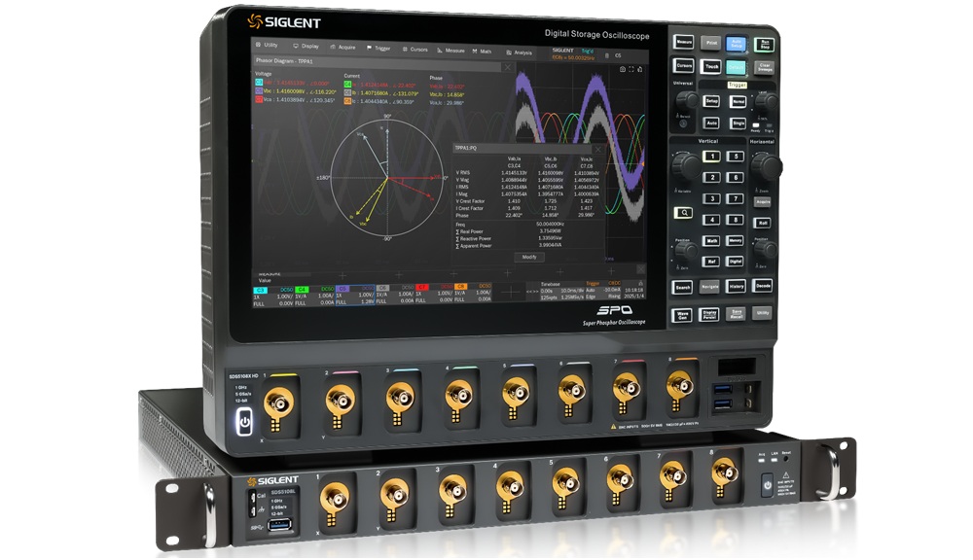Toggle channel 8 button in the Vertical section
The width and height of the screenshot is (973, 560).
click(736, 220)
